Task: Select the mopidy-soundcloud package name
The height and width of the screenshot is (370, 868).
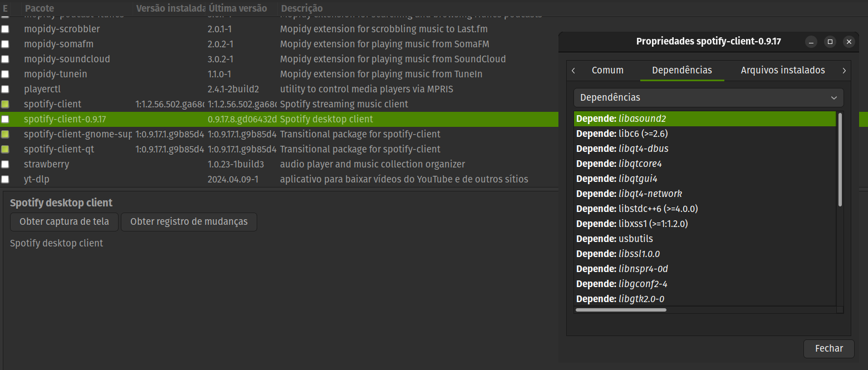Action: 67,59
